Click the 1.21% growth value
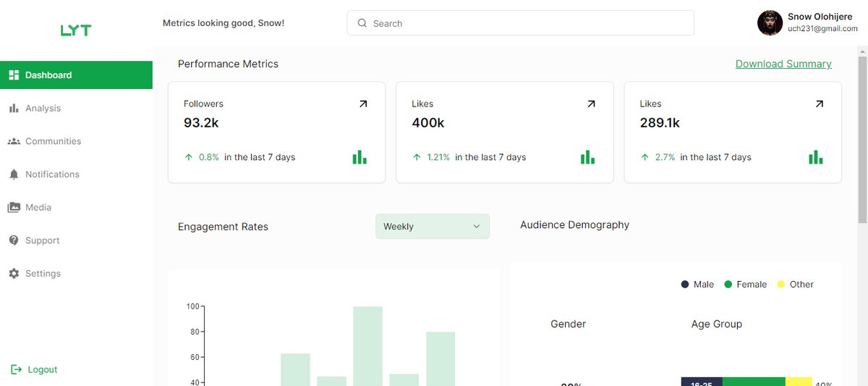Image resolution: width=868 pixels, height=386 pixels. [x=438, y=157]
